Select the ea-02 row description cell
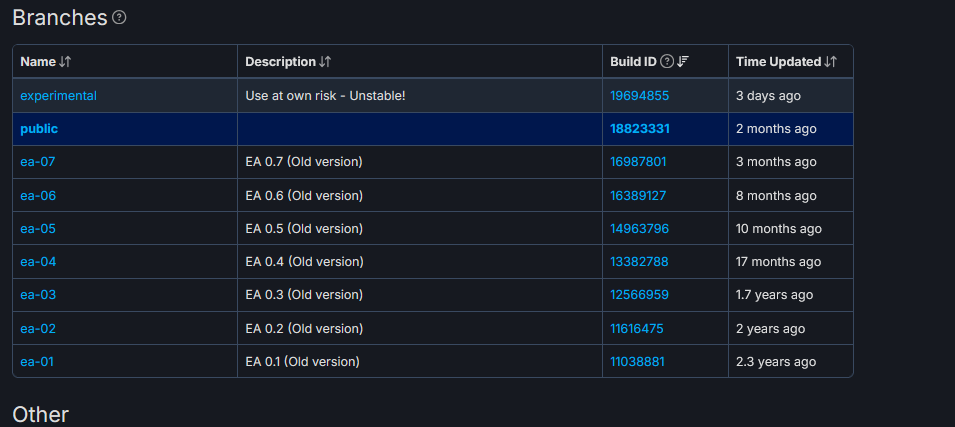The width and height of the screenshot is (955, 427). 420,328
